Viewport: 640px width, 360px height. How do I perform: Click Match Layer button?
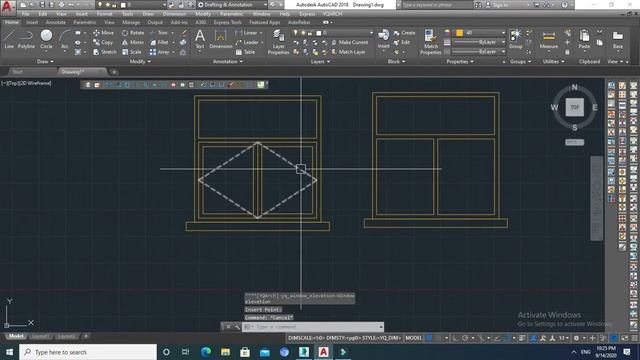(x=348, y=52)
